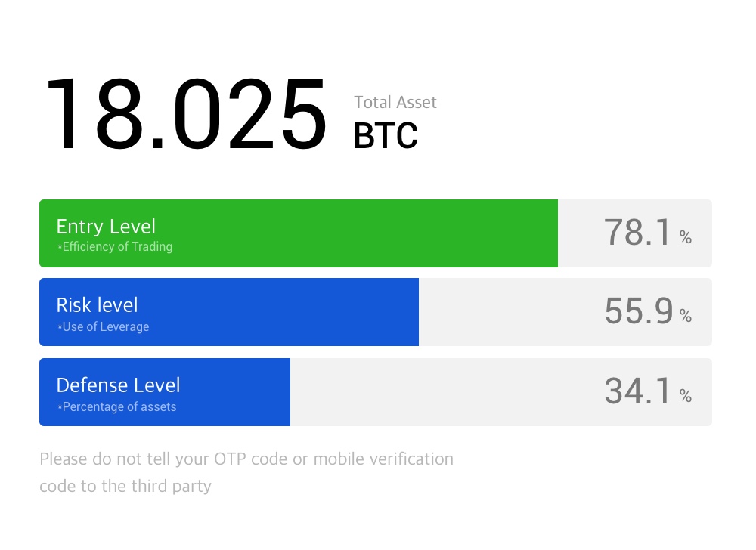Click the 18.025 total asset value
This screenshot has width=756, height=550.
pyautogui.click(x=187, y=114)
